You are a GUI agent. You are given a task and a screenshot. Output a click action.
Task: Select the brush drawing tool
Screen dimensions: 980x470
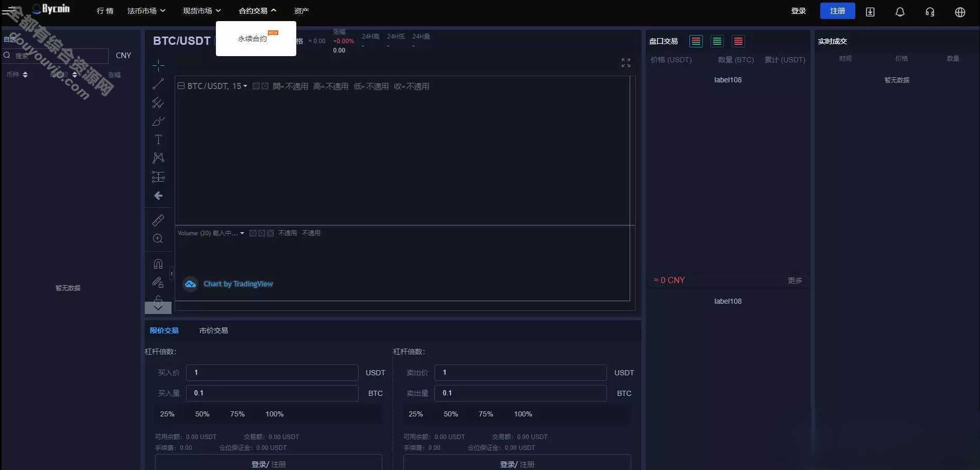coord(158,121)
